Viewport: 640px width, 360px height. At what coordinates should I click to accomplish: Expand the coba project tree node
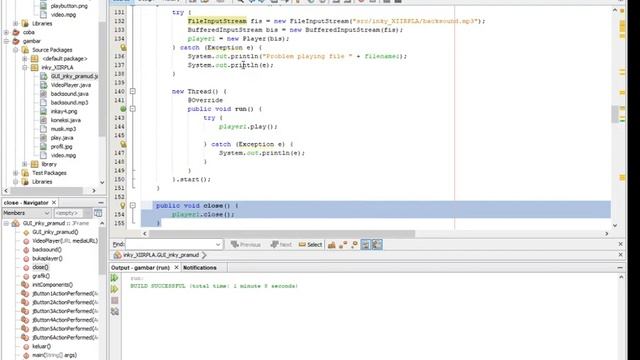click(6, 32)
